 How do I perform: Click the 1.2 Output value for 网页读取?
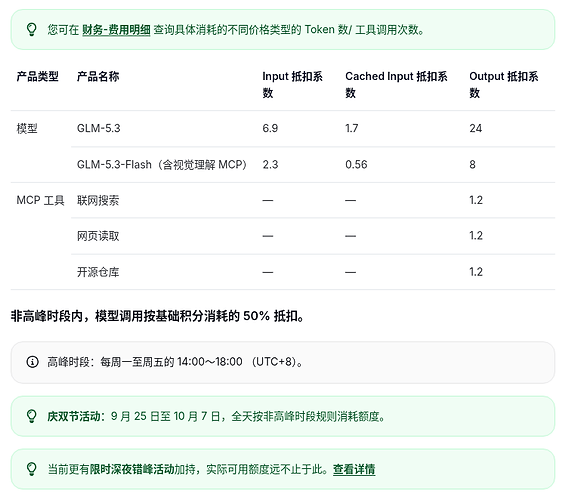(x=476, y=236)
